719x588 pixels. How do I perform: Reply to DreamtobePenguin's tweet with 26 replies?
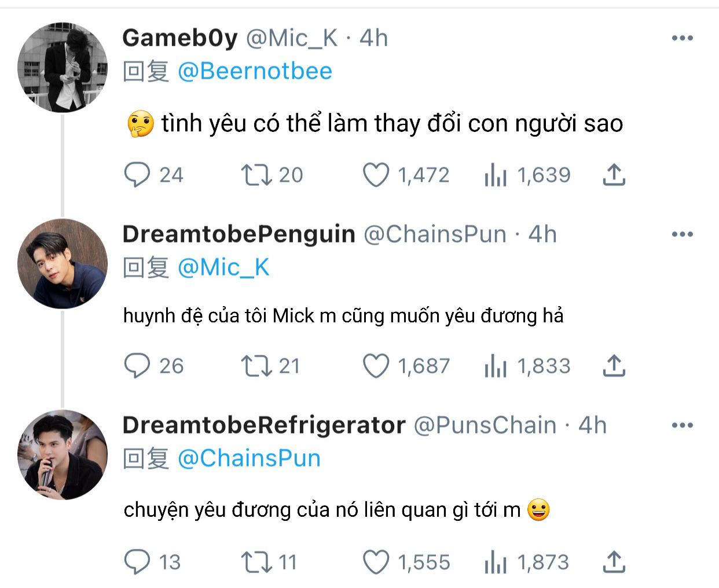click(137, 366)
